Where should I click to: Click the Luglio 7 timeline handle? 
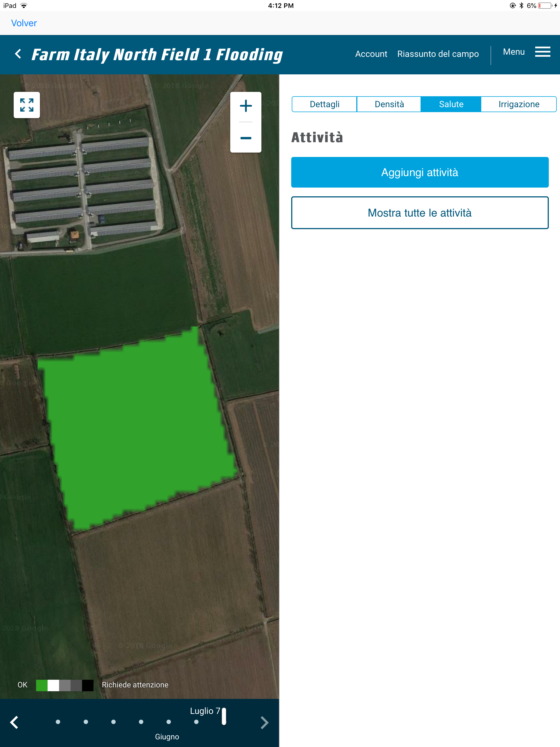click(224, 716)
